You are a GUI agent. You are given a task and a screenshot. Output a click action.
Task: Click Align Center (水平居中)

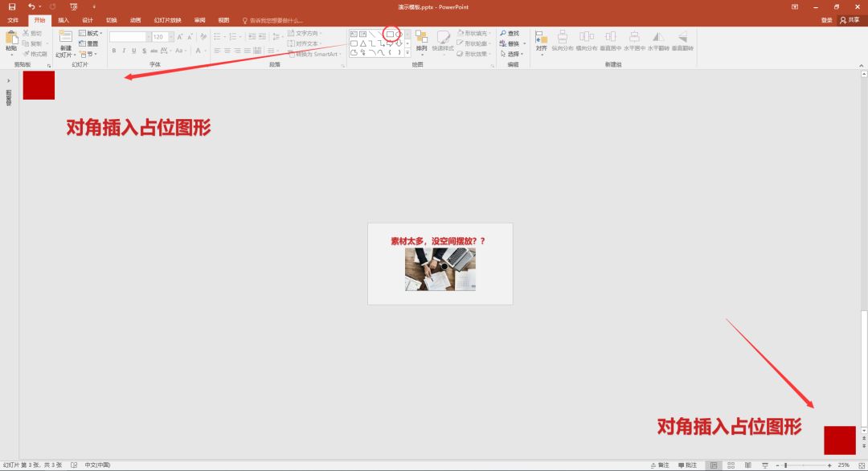[634, 42]
